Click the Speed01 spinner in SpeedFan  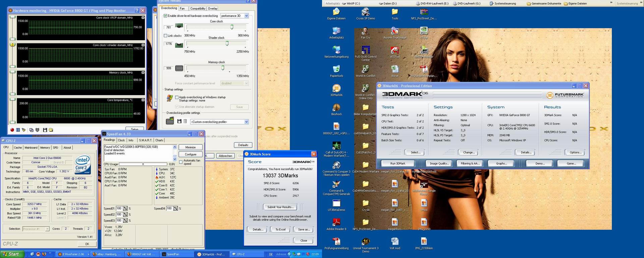pos(125,208)
